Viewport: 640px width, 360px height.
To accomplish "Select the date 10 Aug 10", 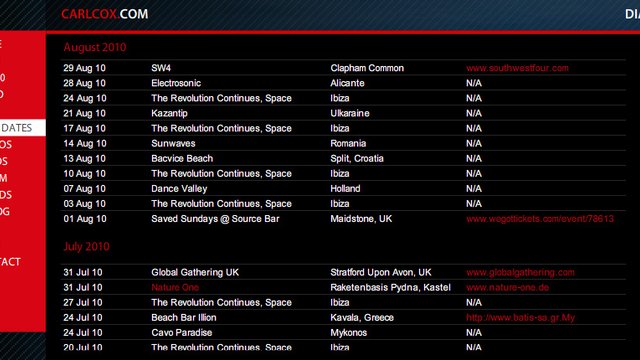I will point(84,174).
